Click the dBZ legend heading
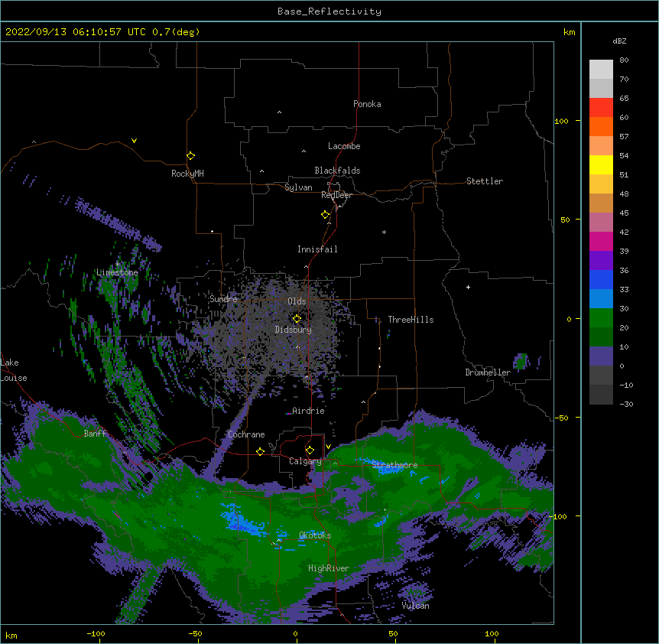The height and width of the screenshot is (644, 659). tap(619, 41)
